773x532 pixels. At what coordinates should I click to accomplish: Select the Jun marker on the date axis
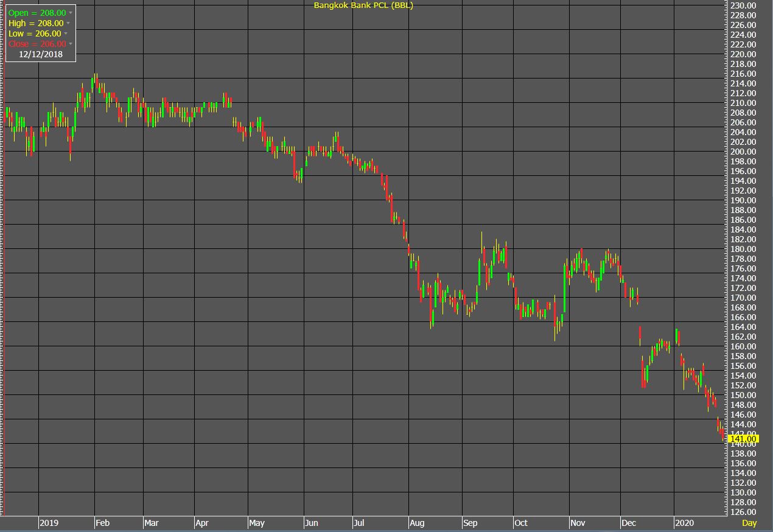(311, 523)
